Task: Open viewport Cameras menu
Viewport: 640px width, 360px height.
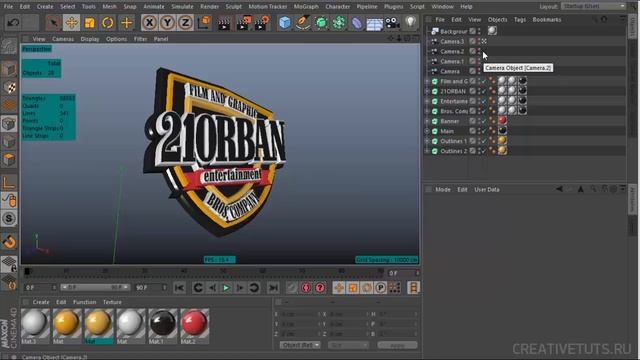Action: click(63, 39)
